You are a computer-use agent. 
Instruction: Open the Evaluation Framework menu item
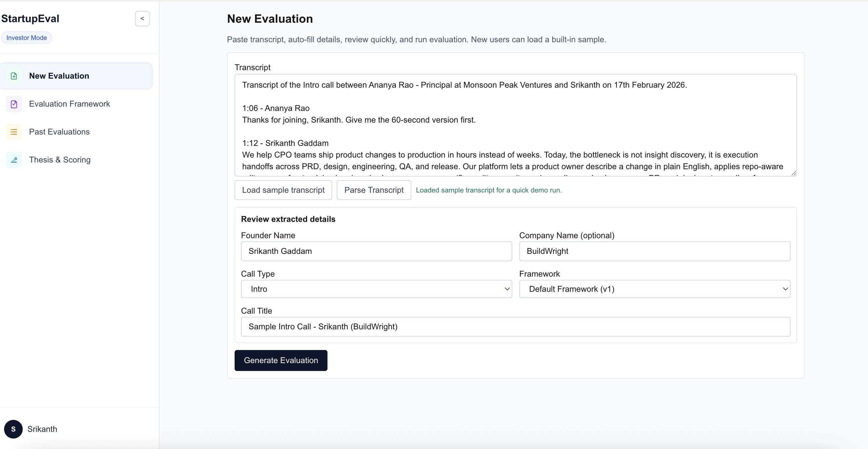coord(69,104)
